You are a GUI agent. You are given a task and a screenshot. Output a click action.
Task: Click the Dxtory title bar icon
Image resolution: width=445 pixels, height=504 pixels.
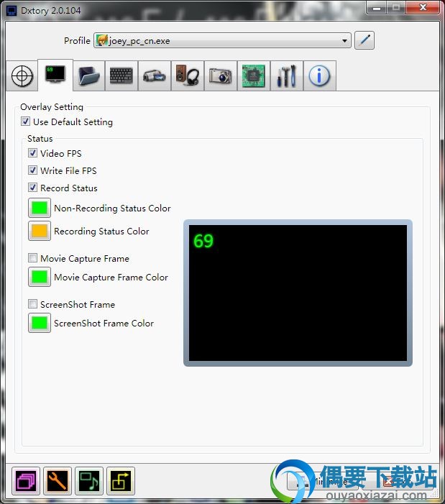tap(12, 11)
